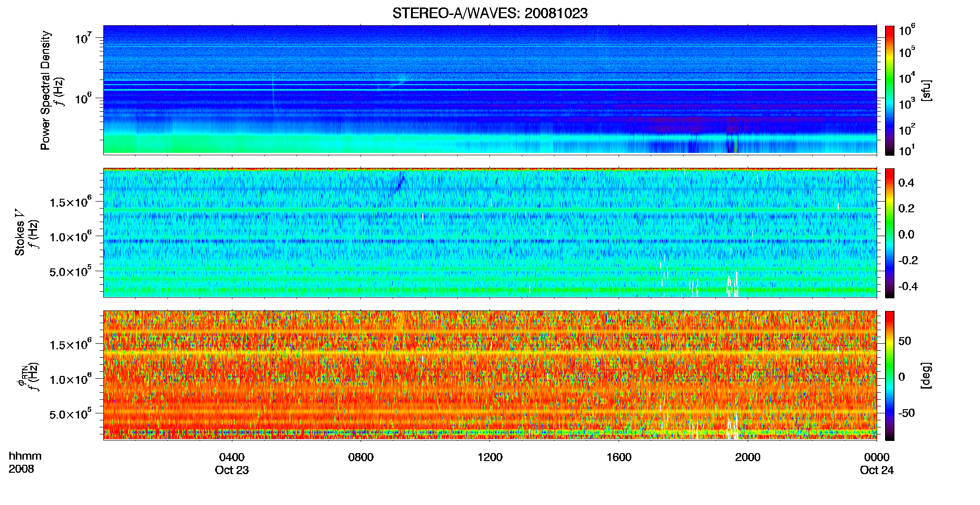This screenshot has width=980, height=505.
Task: Select the "Oct 23" date label
Action: coord(232,470)
